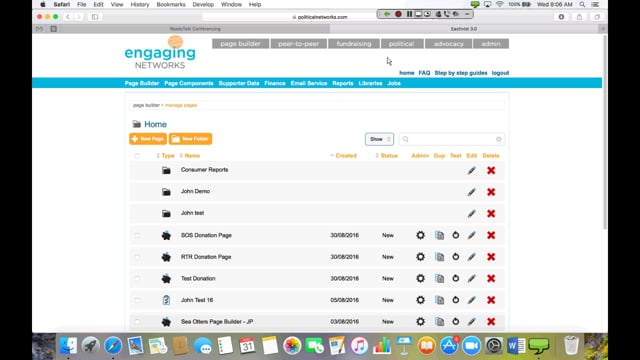This screenshot has height=360, width=640.
Task: Delete the Consumer Reports folder
Action: pos(491,170)
